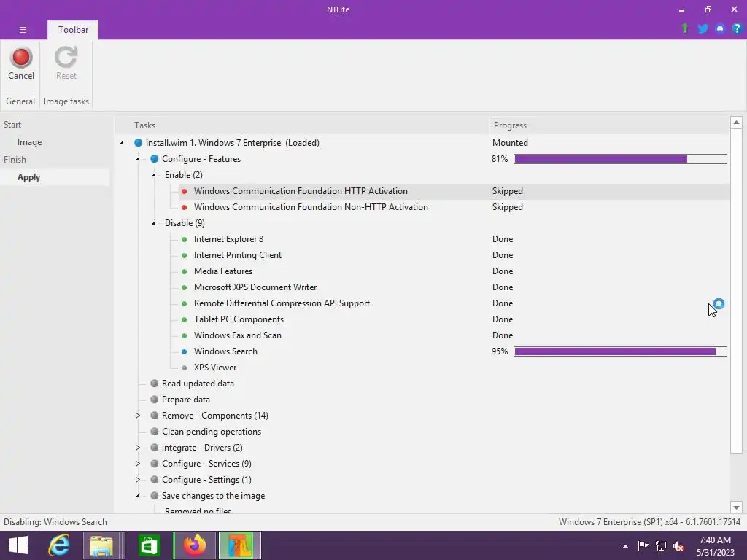The image size is (747, 560).
Task: Open the Help question mark icon
Action: [737, 28]
